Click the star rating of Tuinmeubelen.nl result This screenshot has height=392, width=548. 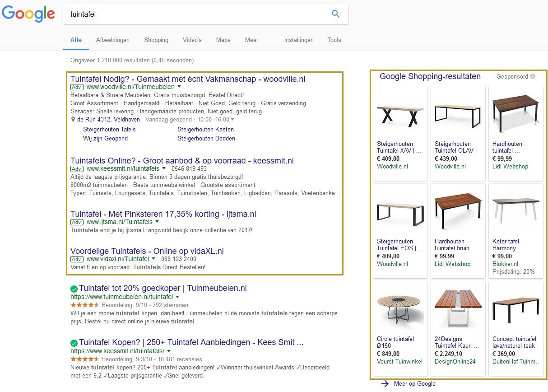(84, 304)
